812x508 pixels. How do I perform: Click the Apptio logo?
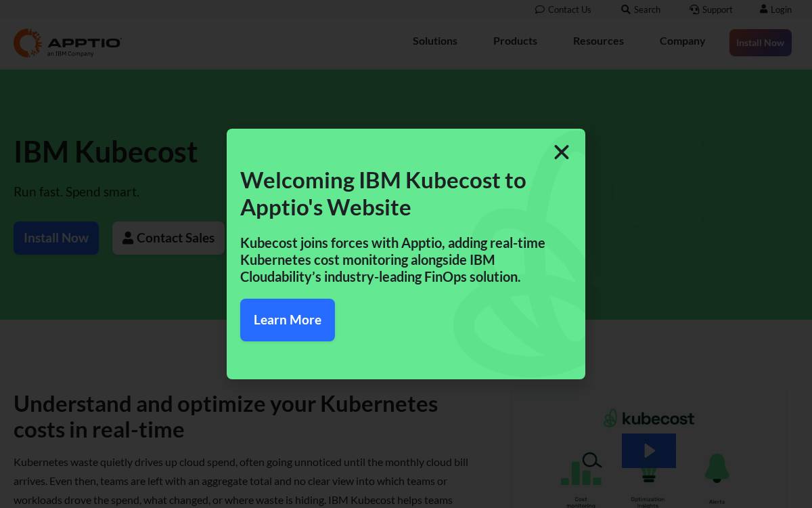click(x=68, y=43)
